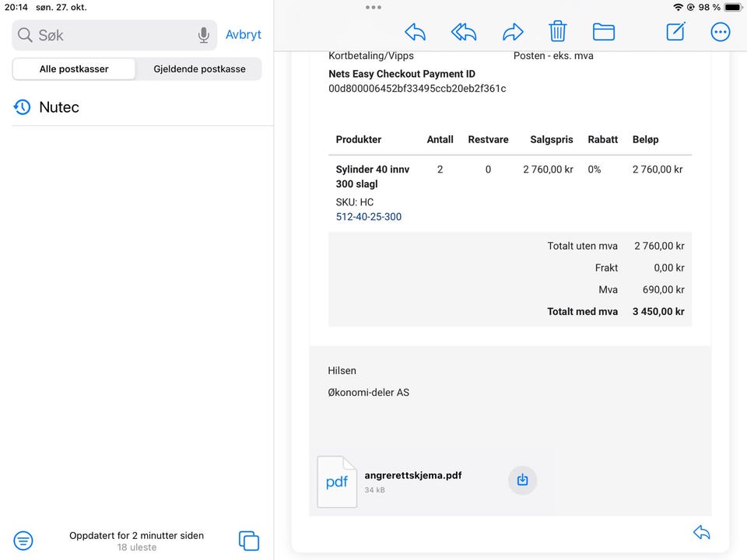Move message using the folder icon
This screenshot has width=747, height=560.
coord(604,32)
